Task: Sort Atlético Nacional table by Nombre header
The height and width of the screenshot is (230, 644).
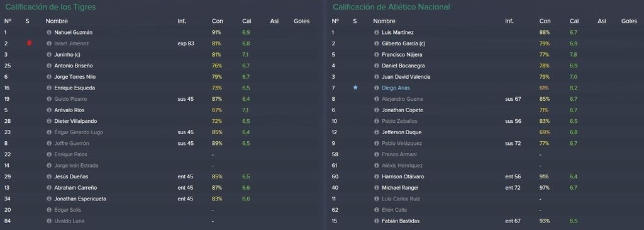Action: [x=384, y=21]
